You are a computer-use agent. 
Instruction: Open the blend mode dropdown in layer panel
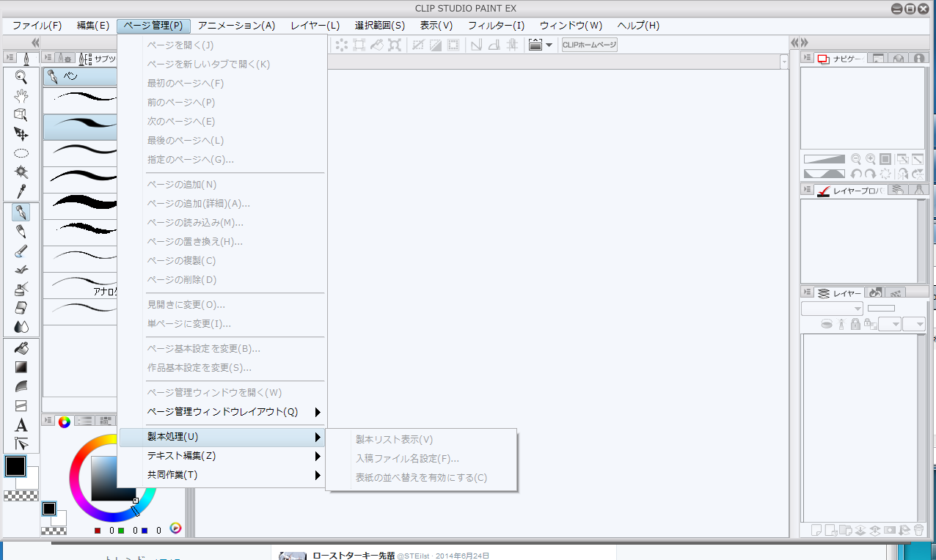tap(832, 309)
